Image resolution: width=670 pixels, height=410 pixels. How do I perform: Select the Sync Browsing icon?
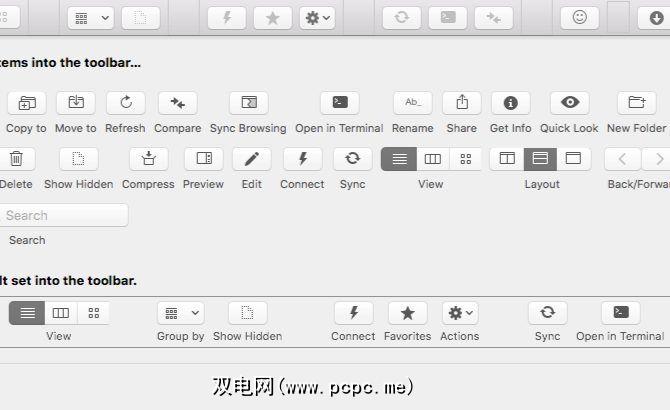tap(249, 103)
